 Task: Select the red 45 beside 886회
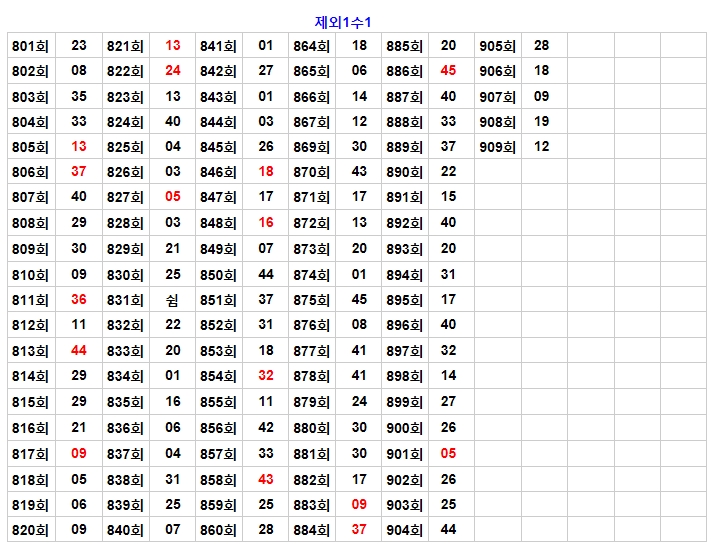pyautogui.click(x=448, y=71)
